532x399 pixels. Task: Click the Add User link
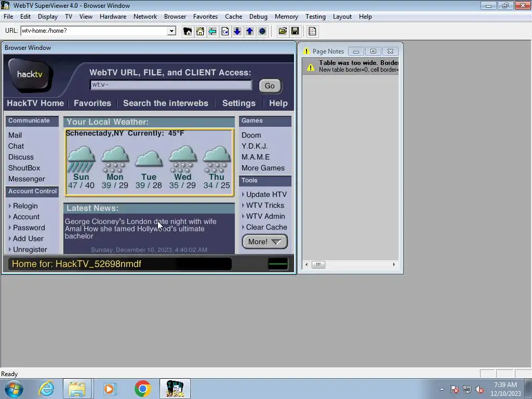[x=28, y=238]
